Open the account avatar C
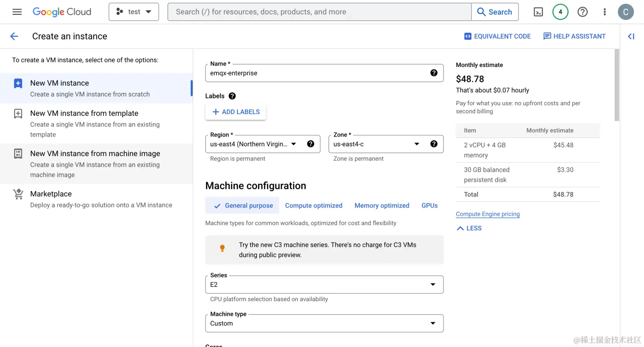The width and height of the screenshot is (644, 347). (x=626, y=12)
